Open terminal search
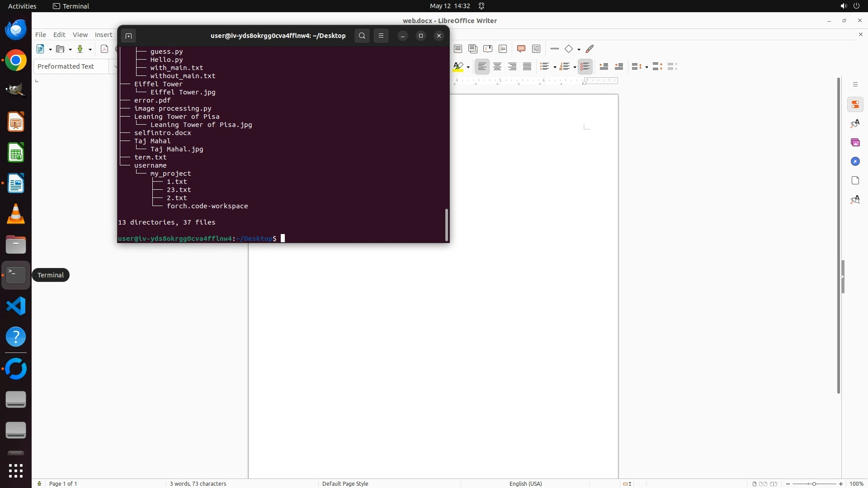The image size is (868, 488). click(362, 36)
